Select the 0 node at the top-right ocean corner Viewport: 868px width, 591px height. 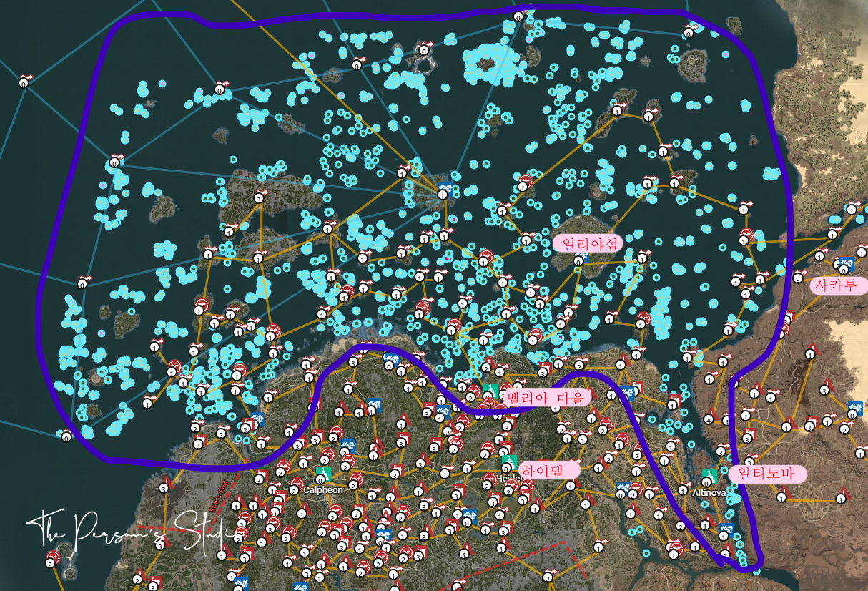pos(689,32)
